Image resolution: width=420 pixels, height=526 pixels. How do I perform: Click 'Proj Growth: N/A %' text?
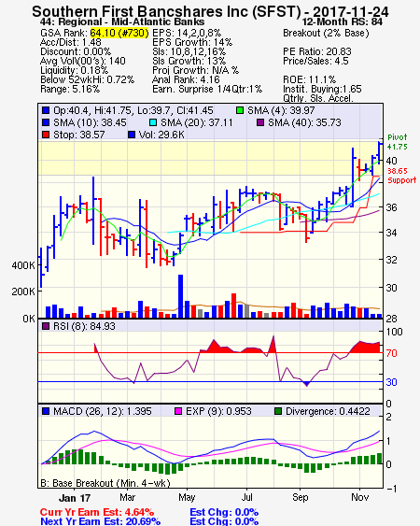(195, 70)
